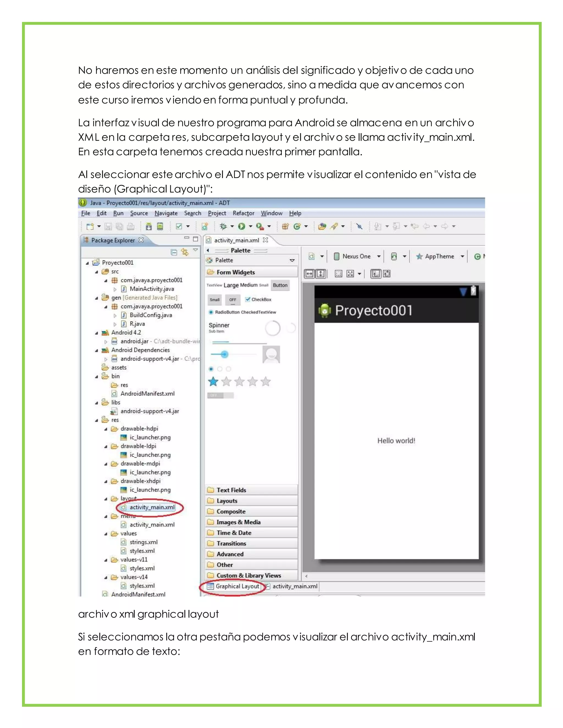
Task: Open the Palette options dropdown arrow
Action: (x=292, y=260)
